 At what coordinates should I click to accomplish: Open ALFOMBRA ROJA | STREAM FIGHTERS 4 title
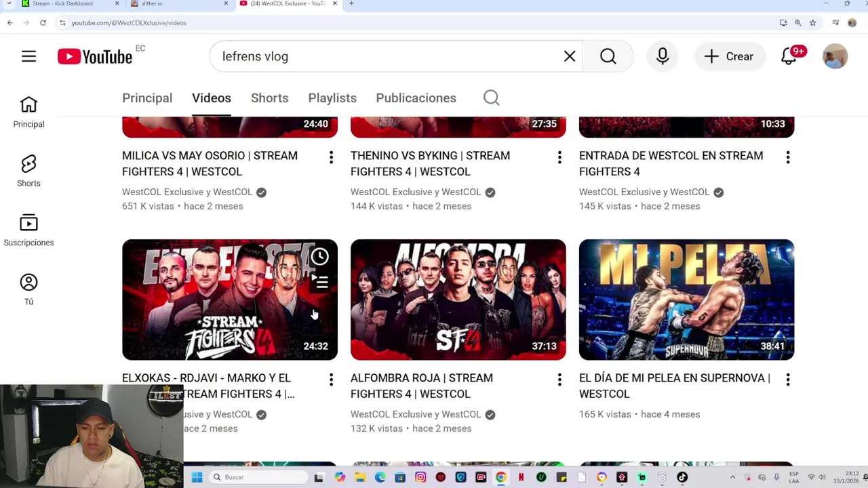point(422,386)
